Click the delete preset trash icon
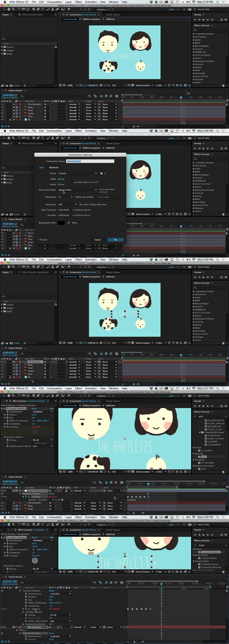Screen dimensions: 229x644 click(105, 173)
